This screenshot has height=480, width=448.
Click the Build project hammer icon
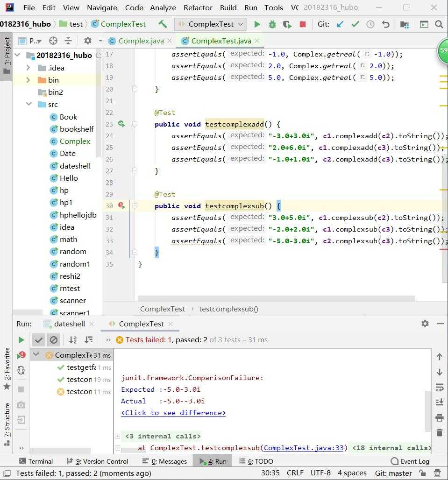[x=163, y=24]
